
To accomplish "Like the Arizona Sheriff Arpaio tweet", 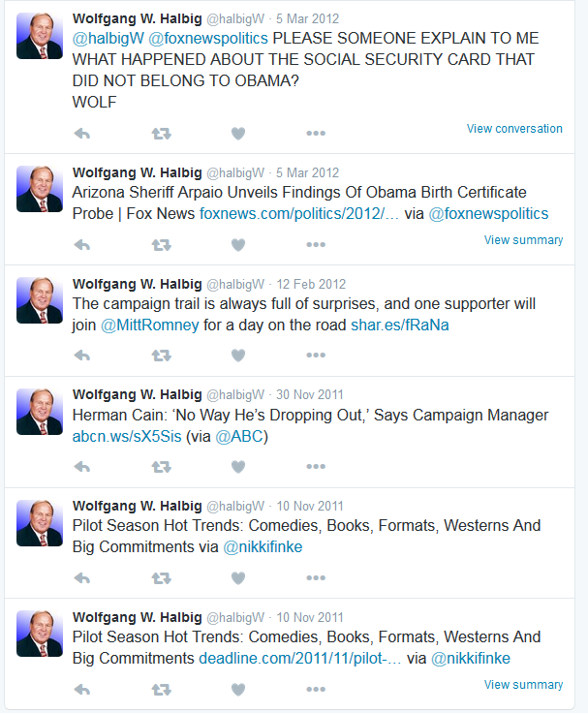I will (238, 245).
